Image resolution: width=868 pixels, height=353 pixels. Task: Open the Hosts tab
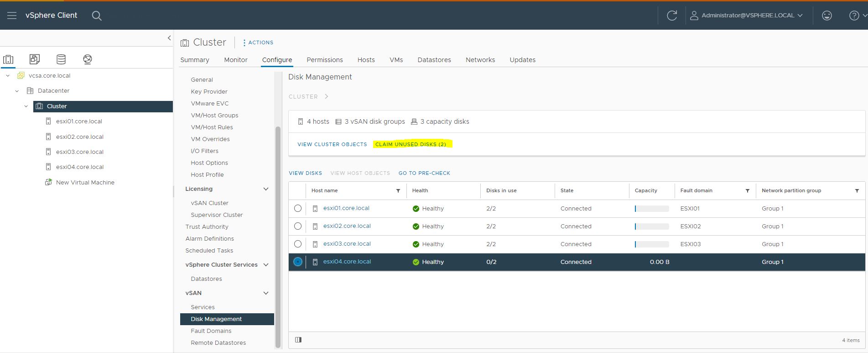(366, 60)
